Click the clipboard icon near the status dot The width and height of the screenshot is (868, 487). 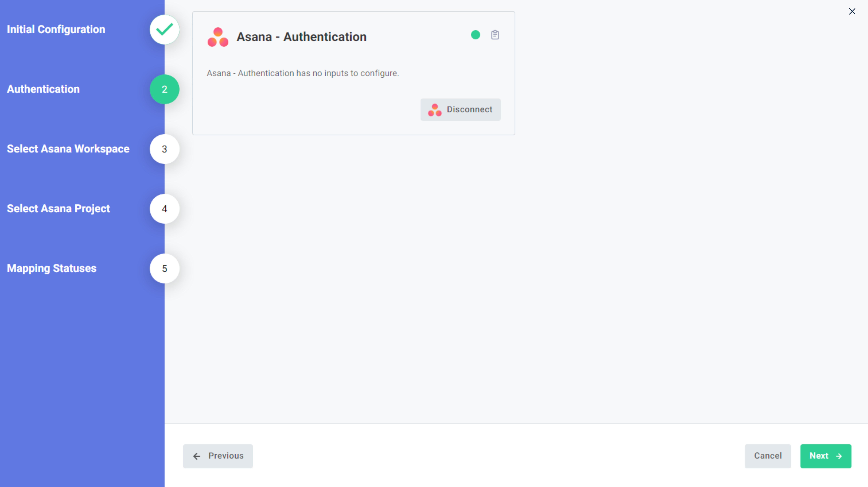pyautogui.click(x=495, y=35)
